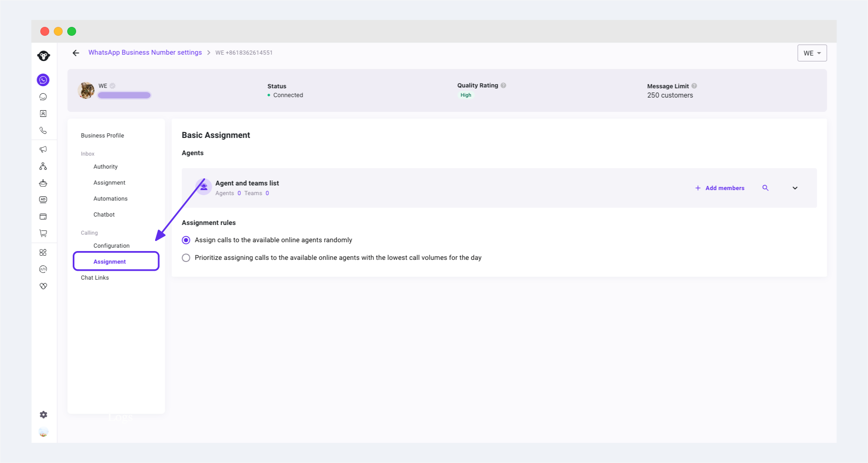Screen dimensions: 868x463
Task: Open the megaphone broadcast sidebar icon
Action: 43,149
